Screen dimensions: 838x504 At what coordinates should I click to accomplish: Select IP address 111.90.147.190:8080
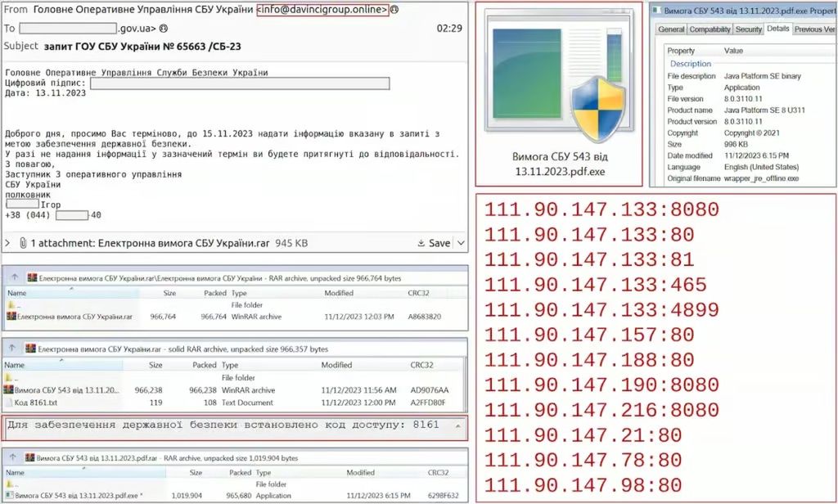[601, 385]
